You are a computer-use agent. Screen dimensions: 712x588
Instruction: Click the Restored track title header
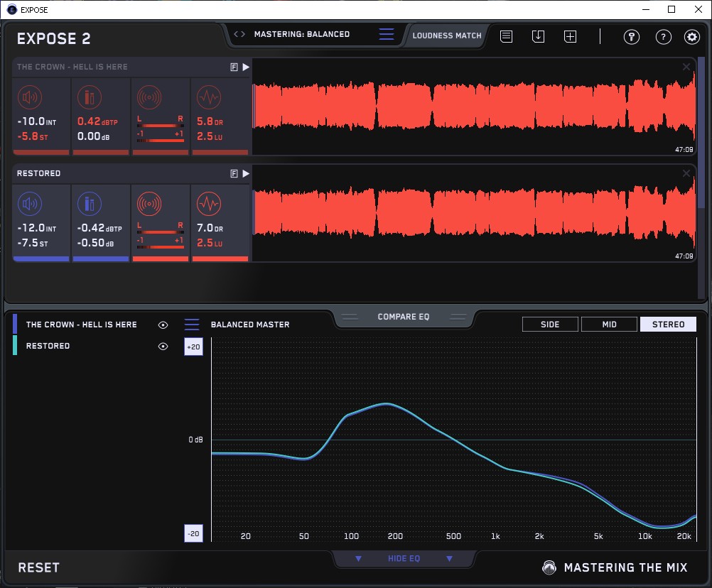(38, 173)
